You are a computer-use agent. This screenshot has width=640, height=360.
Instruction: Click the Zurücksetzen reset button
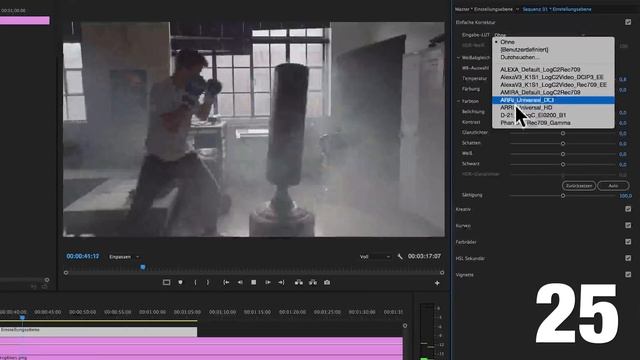579,186
